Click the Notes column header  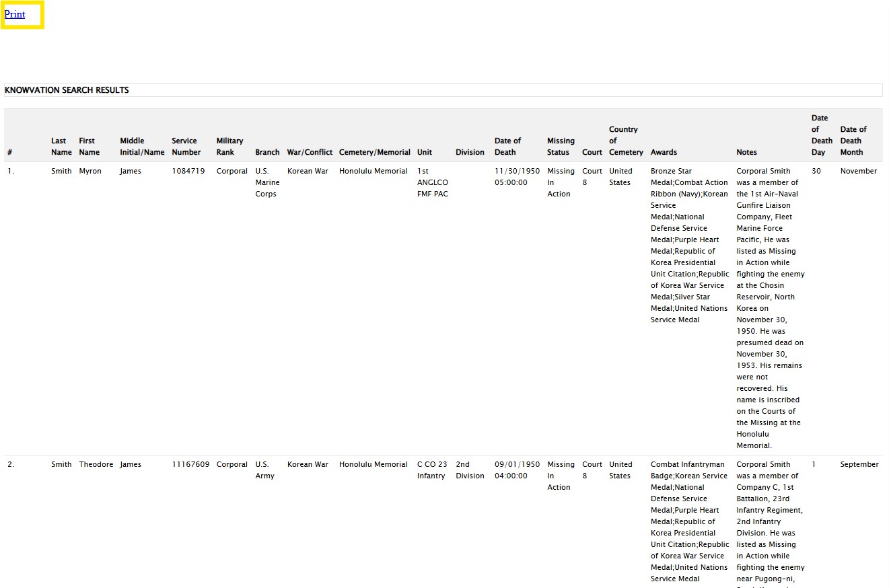tap(746, 152)
